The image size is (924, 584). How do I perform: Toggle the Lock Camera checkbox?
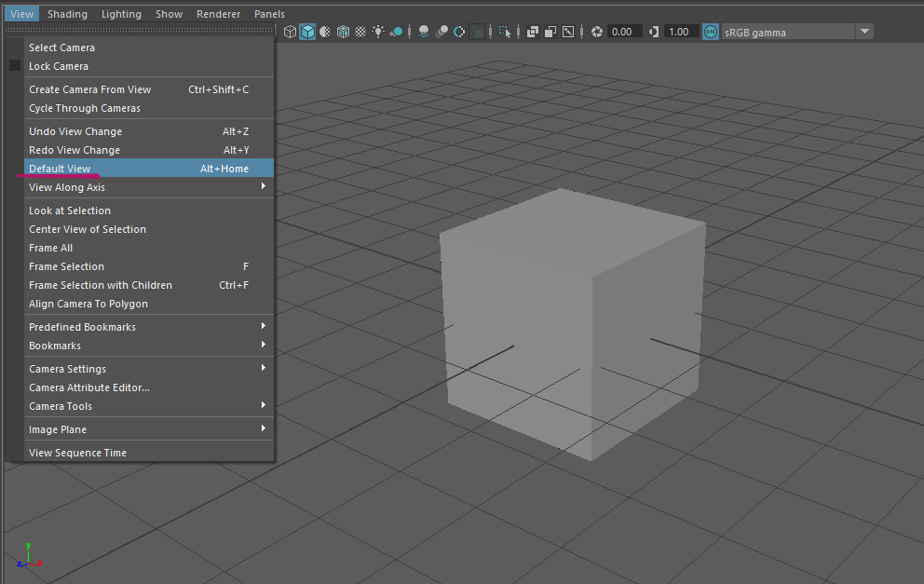(15, 65)
